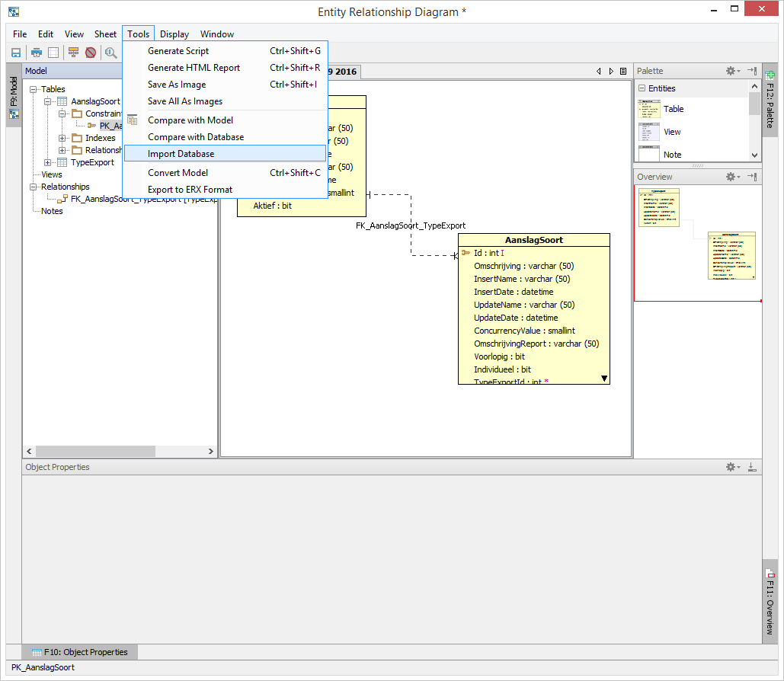Expand the TypeExport table node
The width and height of the screenshot is (784, 681).
tap(48, 162)
